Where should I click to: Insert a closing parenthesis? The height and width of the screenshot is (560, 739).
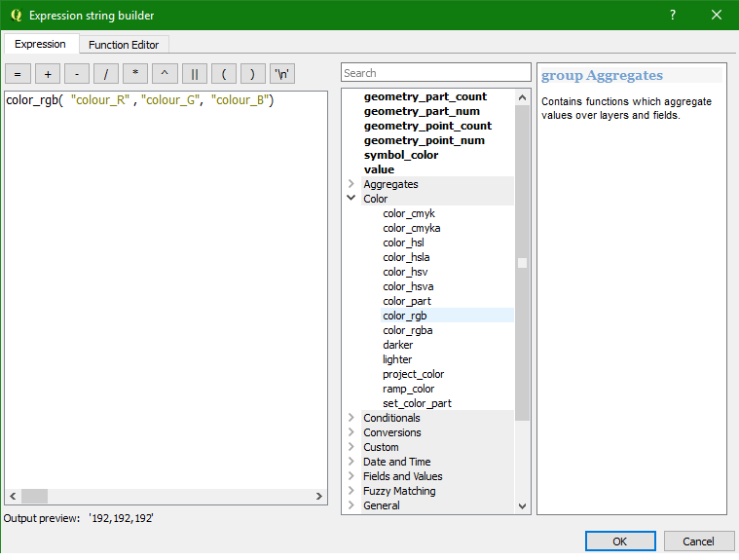point(252,74)
